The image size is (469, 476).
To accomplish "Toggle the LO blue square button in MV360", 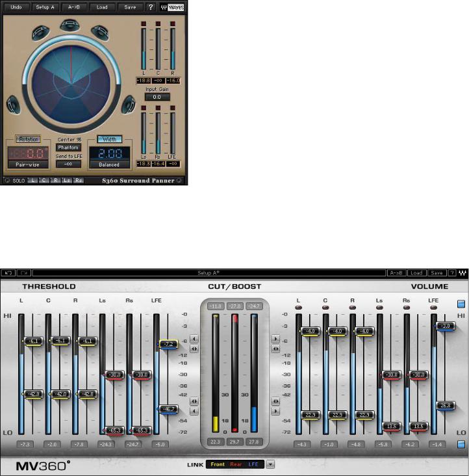I will click(x=461, y=444).
